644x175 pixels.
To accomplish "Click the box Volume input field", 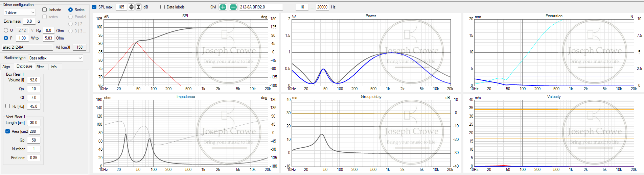I will pos(33,80).
